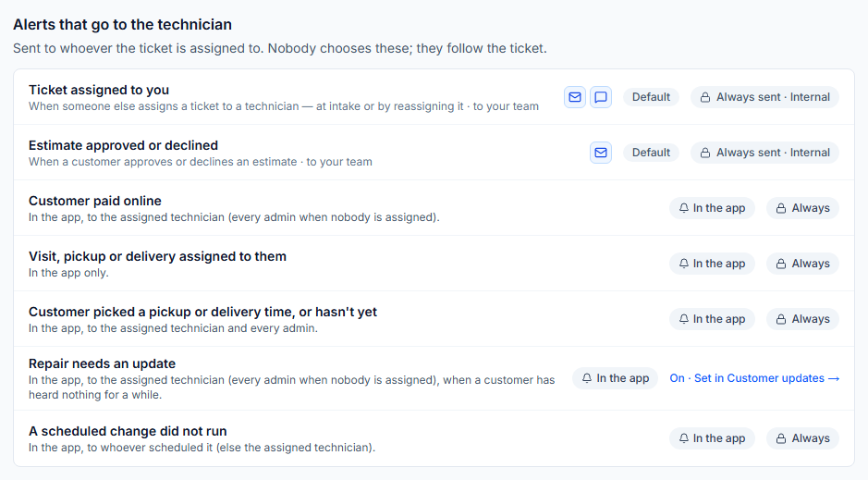Screen dimensions: 868x480
Task: Click Always sent · Internal for Estimate approved
Action: [x=764, y=153]
